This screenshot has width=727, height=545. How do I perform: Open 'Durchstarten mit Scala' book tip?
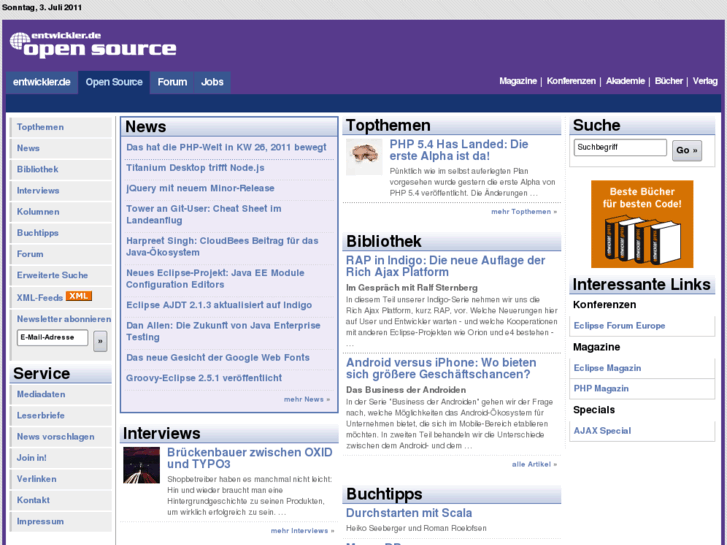click(x=409, y=513)
